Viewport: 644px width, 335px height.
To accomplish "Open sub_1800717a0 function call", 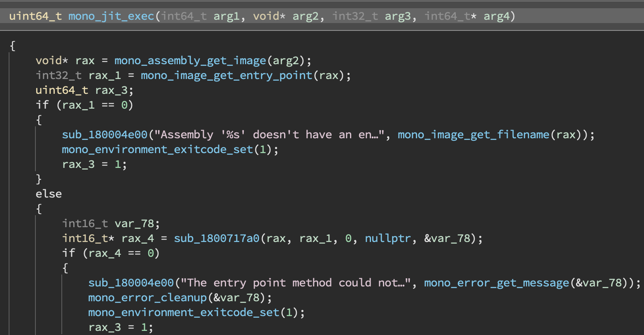I will (x=217, y=238).
